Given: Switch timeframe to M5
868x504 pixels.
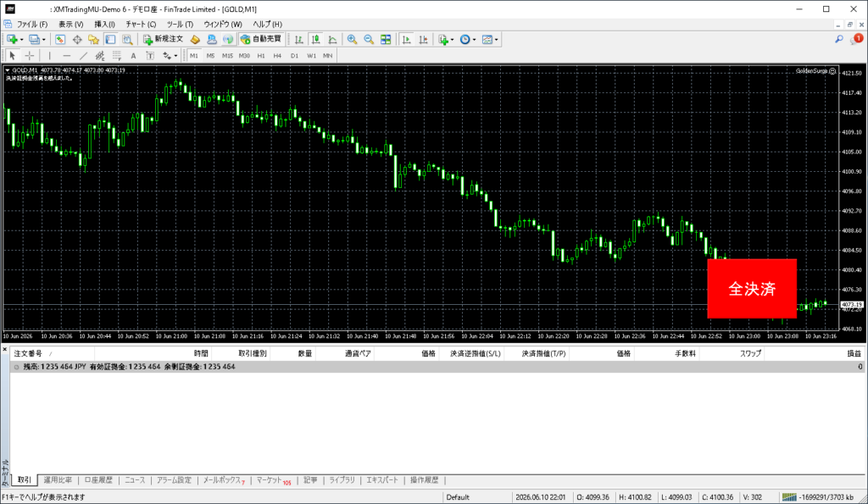Looking at the screenshot, I should click(x=210, y=55).
